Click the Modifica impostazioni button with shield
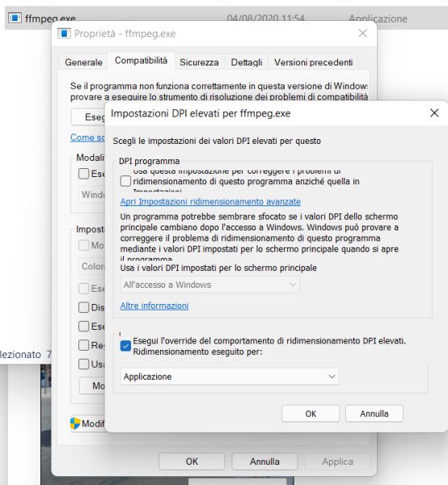This screenshot has width=448, height=485. pos(88,424)
